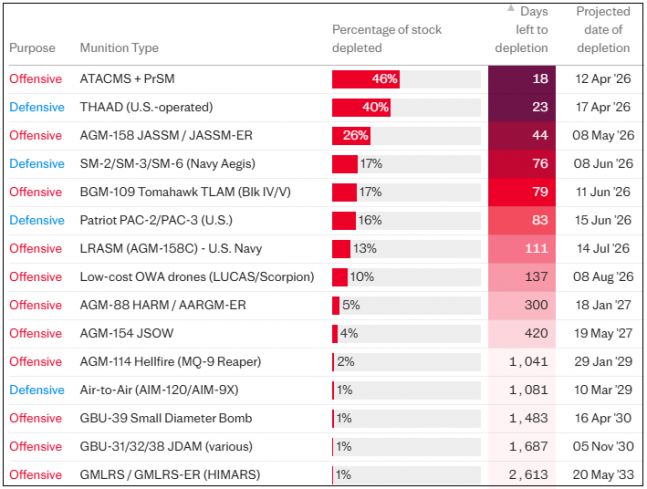Image resolution: width=647 pixels, height=489 pixels.
Task: Select Low-cost OWA drones row name
Action: coord(197,277)
